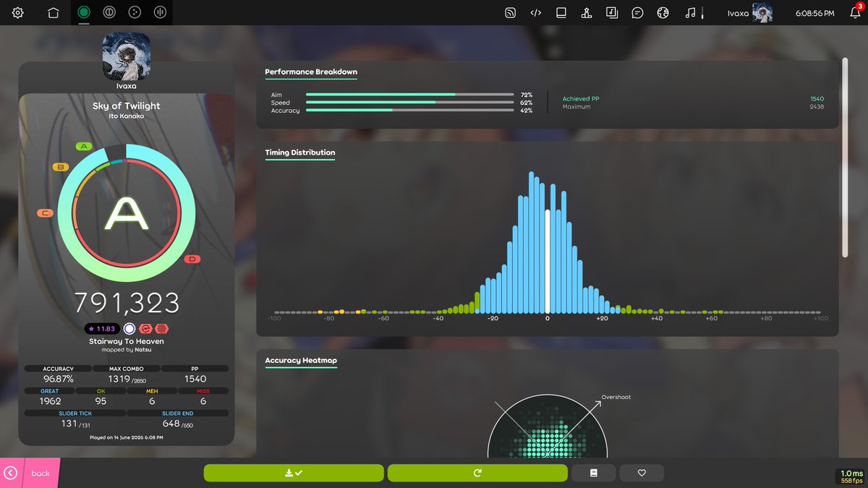The width and height of the screenshot is (868, 488).
Task: Open the news feed icon
Action: [510, 12]
